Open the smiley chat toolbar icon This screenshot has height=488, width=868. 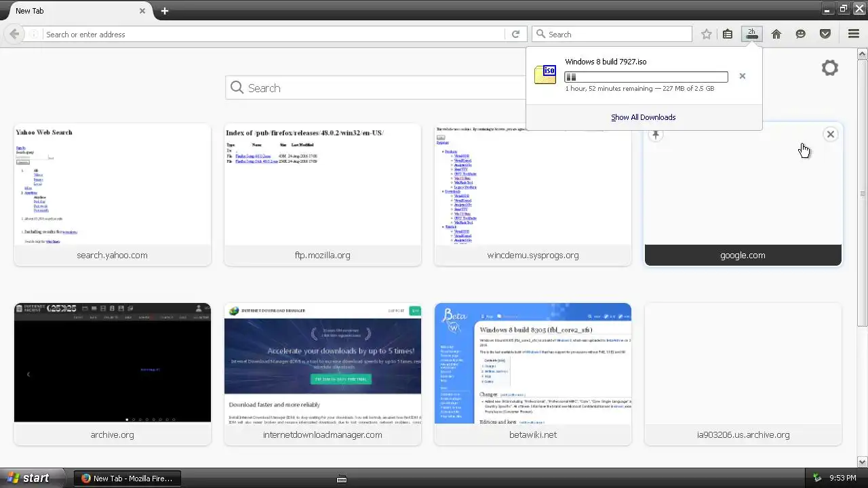[x=801, y=34]
